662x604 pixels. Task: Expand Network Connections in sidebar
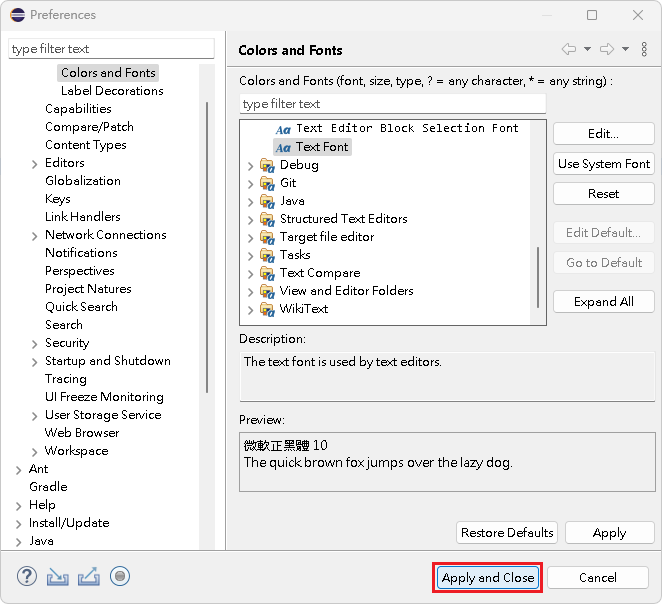[35, 235]
